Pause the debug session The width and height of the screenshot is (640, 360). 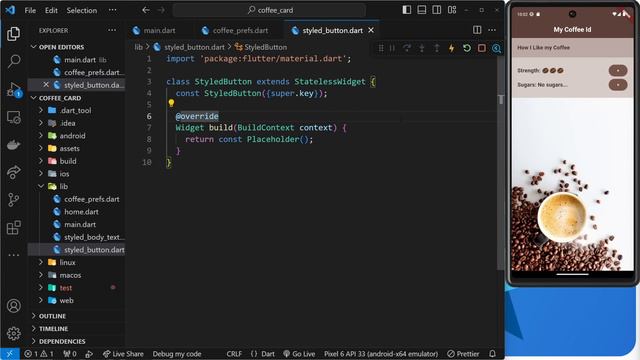(392, 48)
